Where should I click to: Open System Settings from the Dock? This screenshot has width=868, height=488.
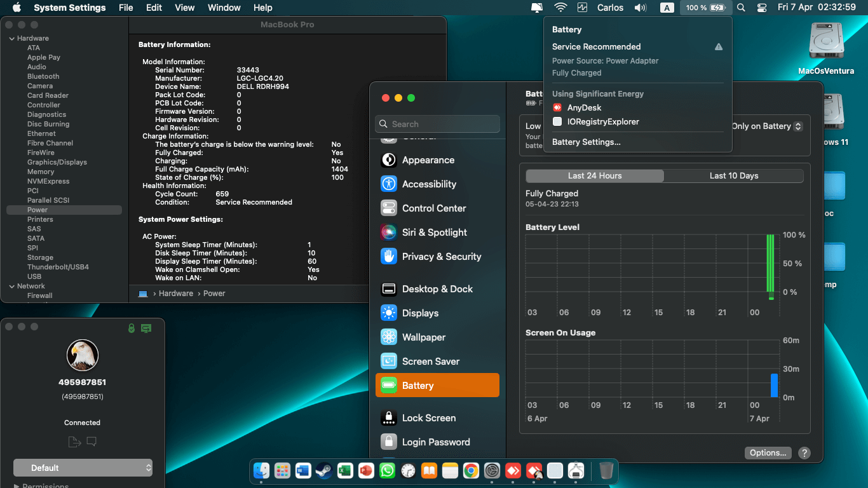click(492, 471)
